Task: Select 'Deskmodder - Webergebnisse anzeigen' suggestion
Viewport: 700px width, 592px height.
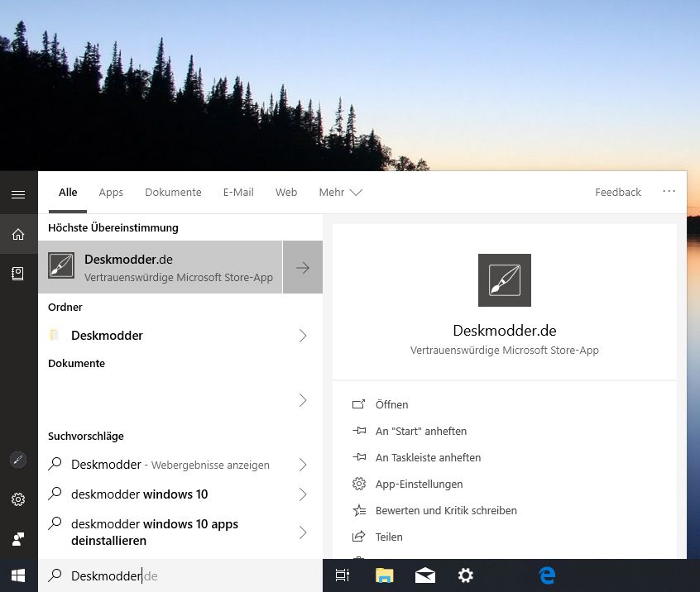Action: [x=180, y=465]
